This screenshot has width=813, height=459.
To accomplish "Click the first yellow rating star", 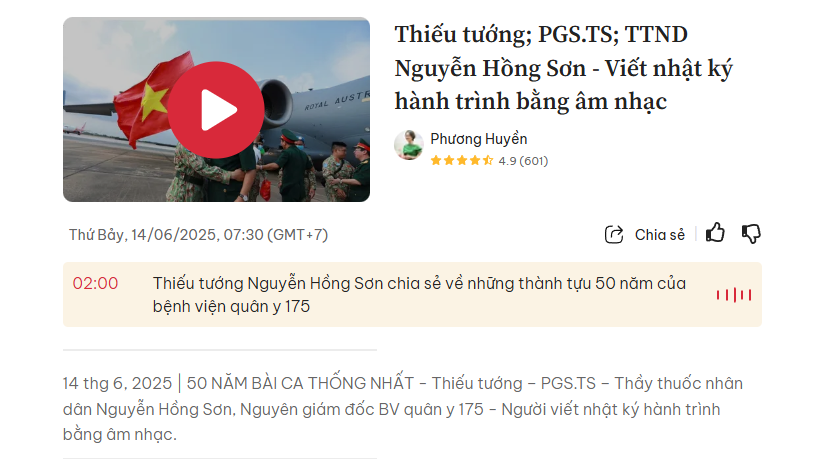I will 436,161.
